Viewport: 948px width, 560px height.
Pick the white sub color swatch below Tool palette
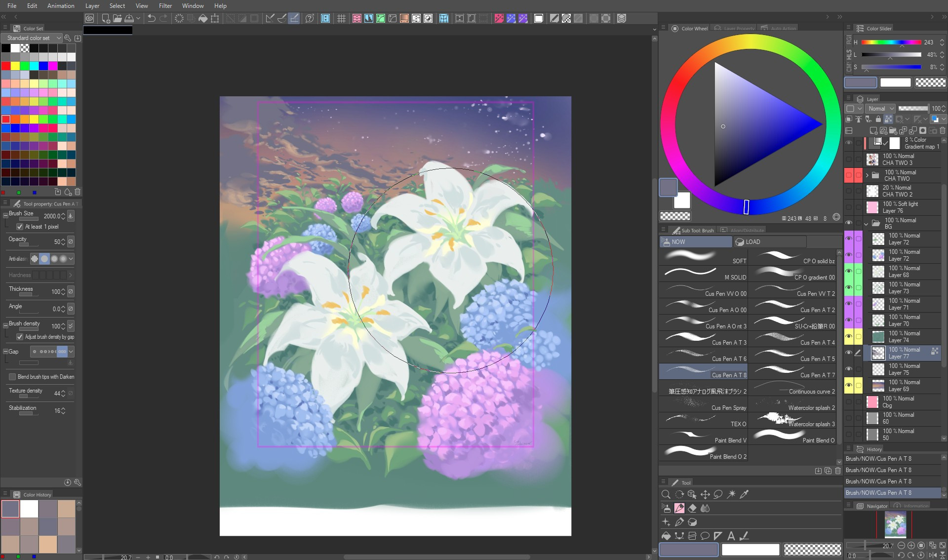[750, 550]
